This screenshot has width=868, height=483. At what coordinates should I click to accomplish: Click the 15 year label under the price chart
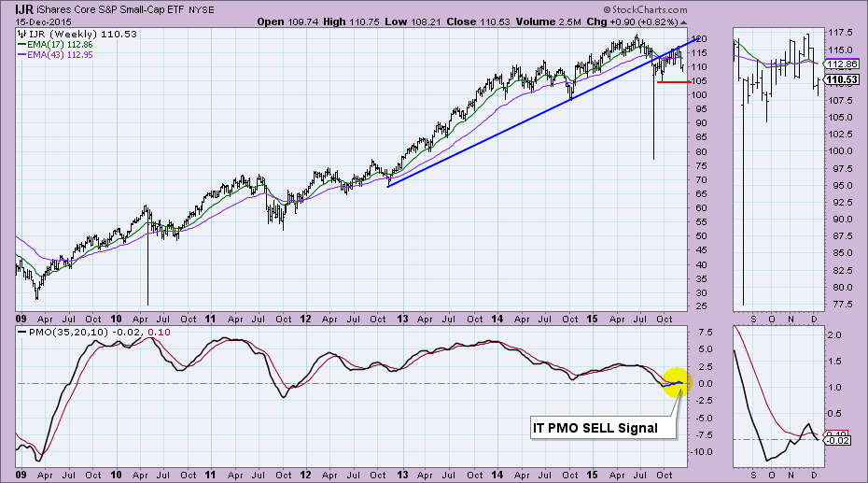(x=593, y=320)
